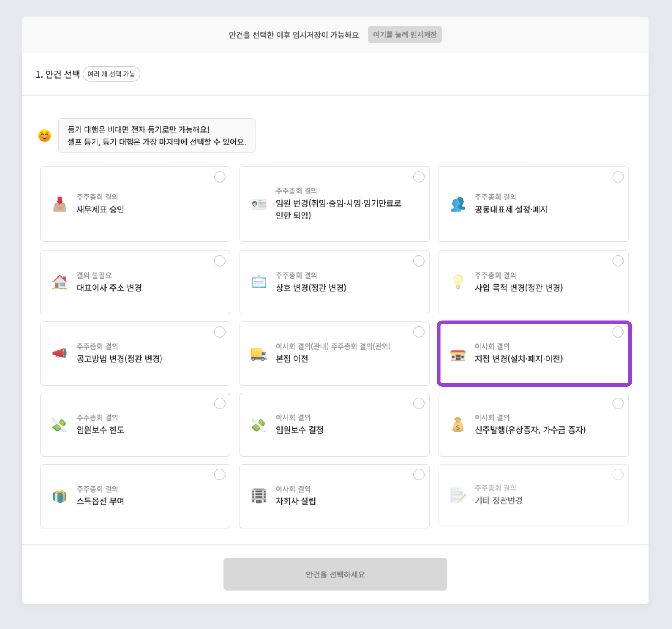The height and width of the screenshot is (629, 672).
Task: Click the 상호 변경 clipboard icon
Action: coord(259,282)
